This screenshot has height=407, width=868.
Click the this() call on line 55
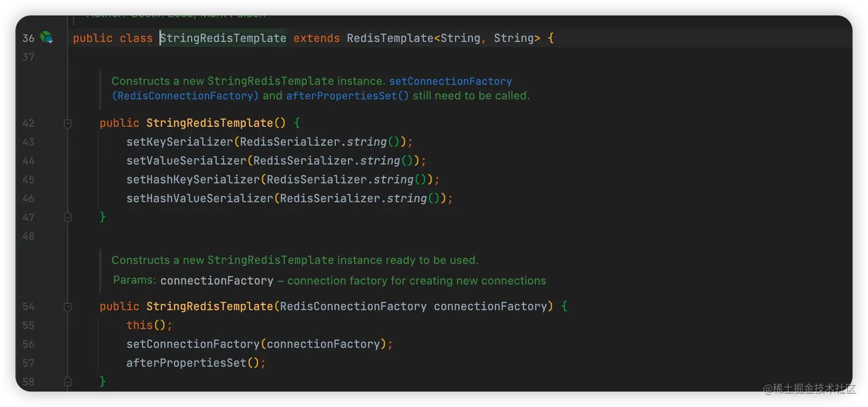tap(146, 325)
